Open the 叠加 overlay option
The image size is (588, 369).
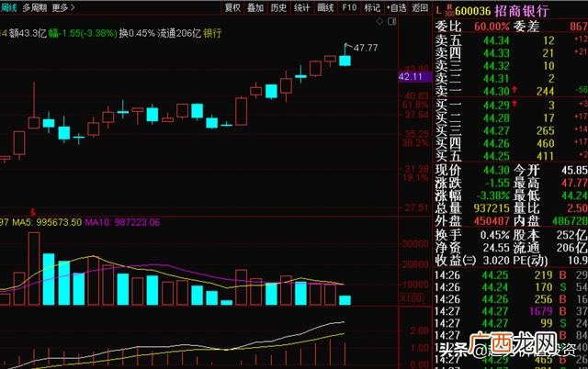coord(255,7)
